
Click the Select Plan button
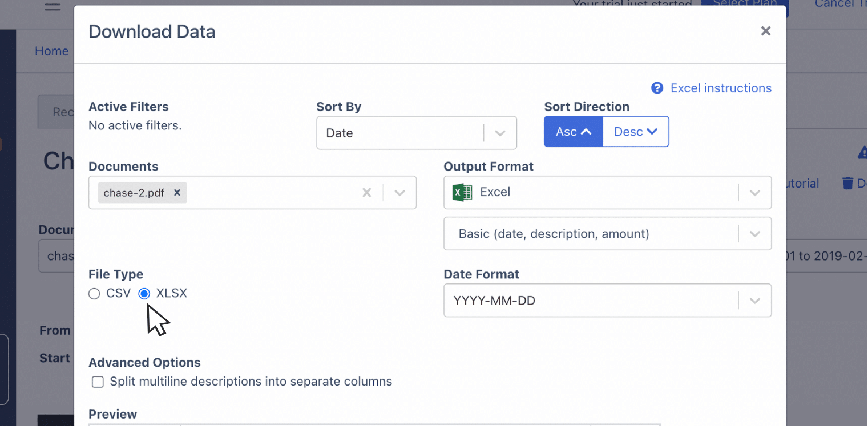click(745, 6)
